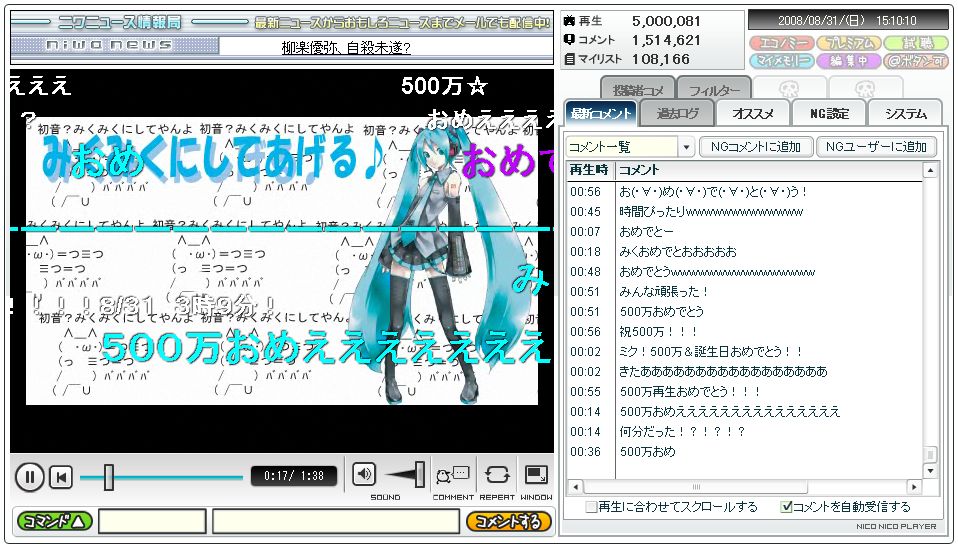Viewport: 958px width, 548px height.
Task: Select the ミク!500万&誕生日おめでとう comment
Action: click(x=745, y=352)
